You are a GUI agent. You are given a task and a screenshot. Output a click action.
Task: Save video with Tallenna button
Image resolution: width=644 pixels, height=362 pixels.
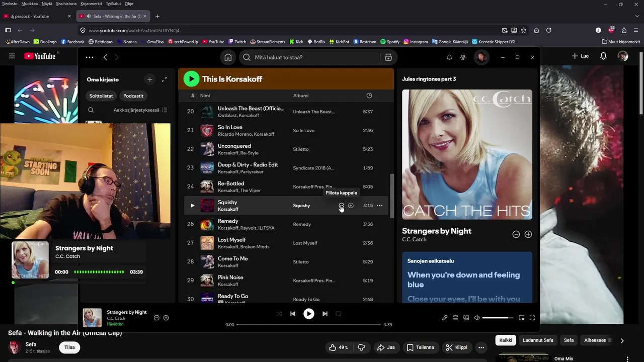pos(420,347)
